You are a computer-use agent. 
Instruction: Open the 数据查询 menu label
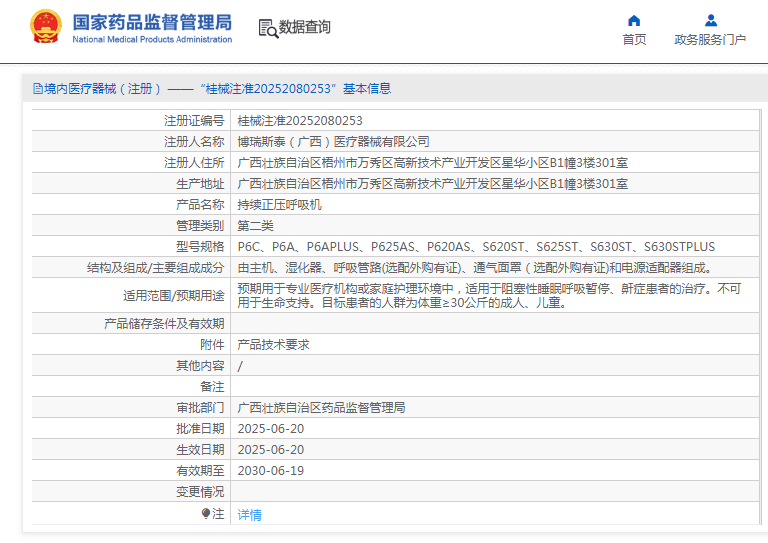[x=304, y=28]
